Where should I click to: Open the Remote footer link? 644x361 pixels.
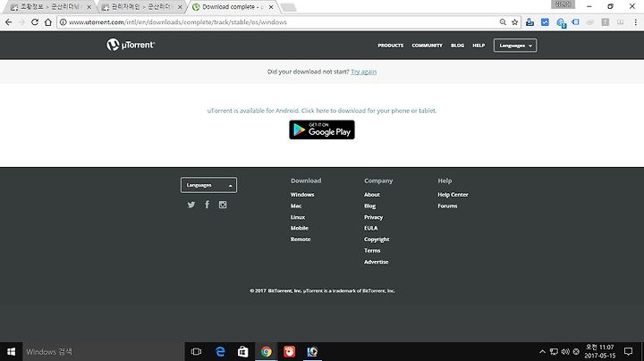[x=301, y=239]
